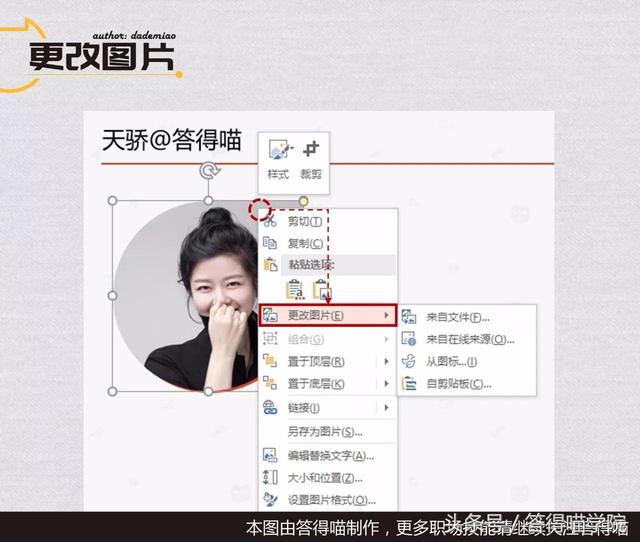Choose 复制(C) from context menu

[x=305, y=244]
